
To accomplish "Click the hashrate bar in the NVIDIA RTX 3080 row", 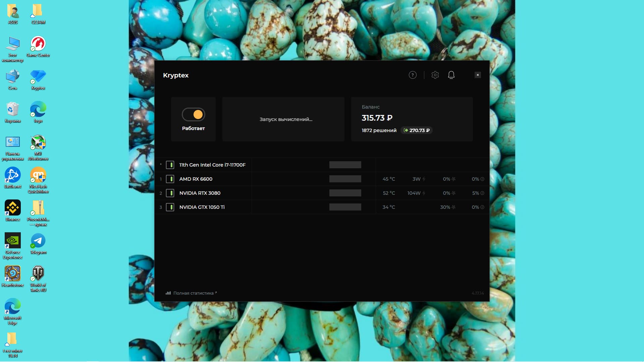I will pyautogui.click(x=345, y=193).
